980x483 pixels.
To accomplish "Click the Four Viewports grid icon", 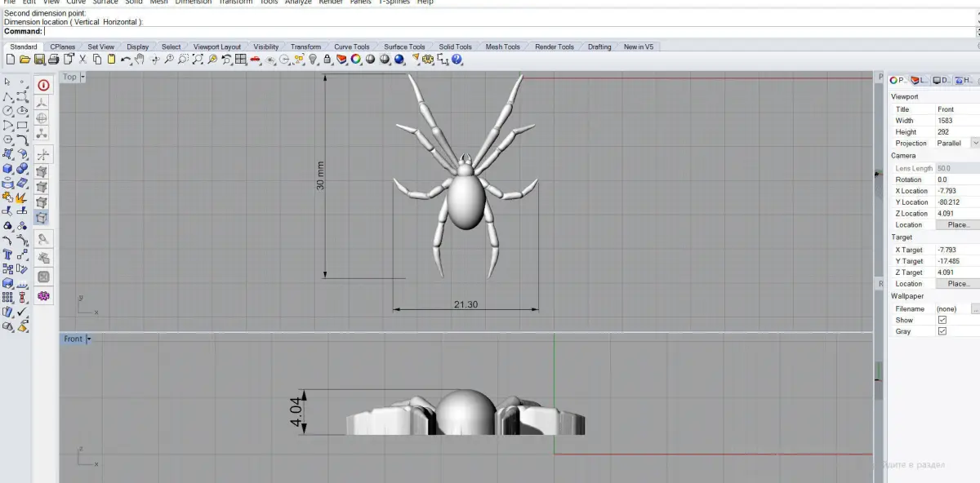I will tap(240, 60).
